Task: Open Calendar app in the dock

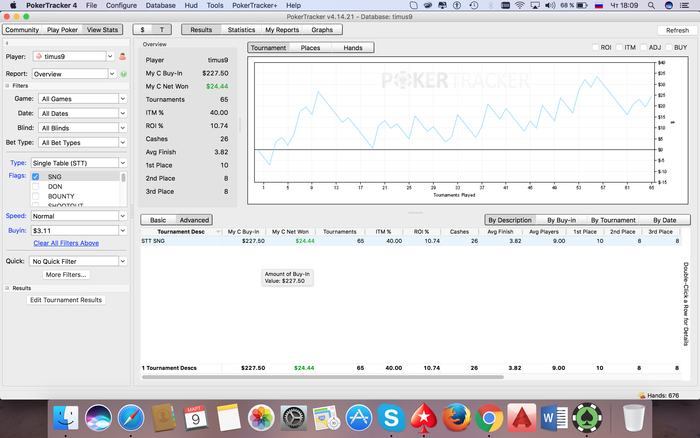Action: point(196,418)
